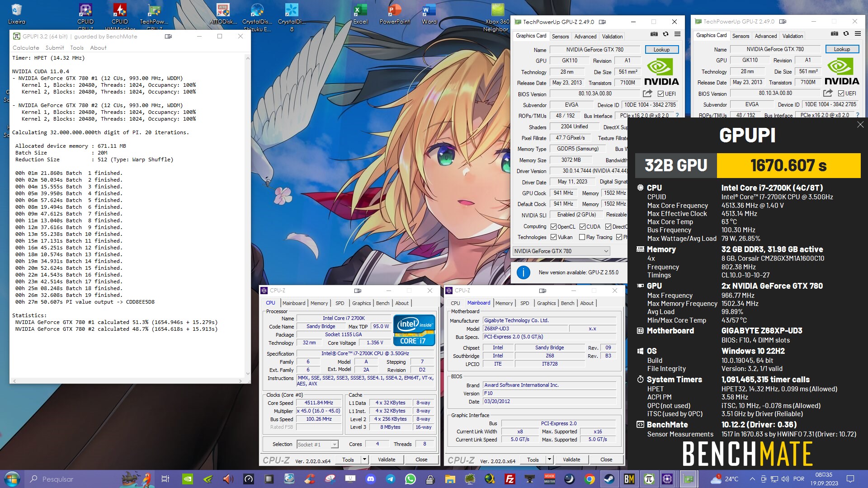Take a screenshot with the left GPU-Z camera icon

point(654,34)
